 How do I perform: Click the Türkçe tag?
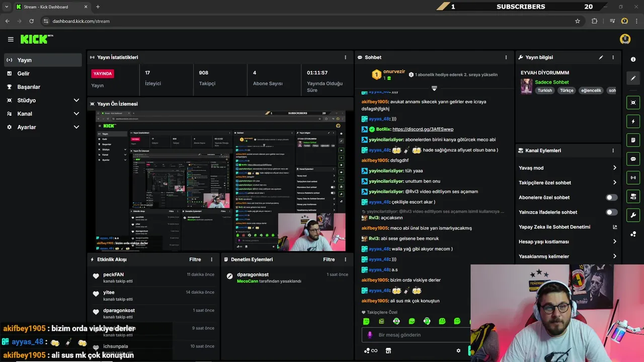coord(567,90)
